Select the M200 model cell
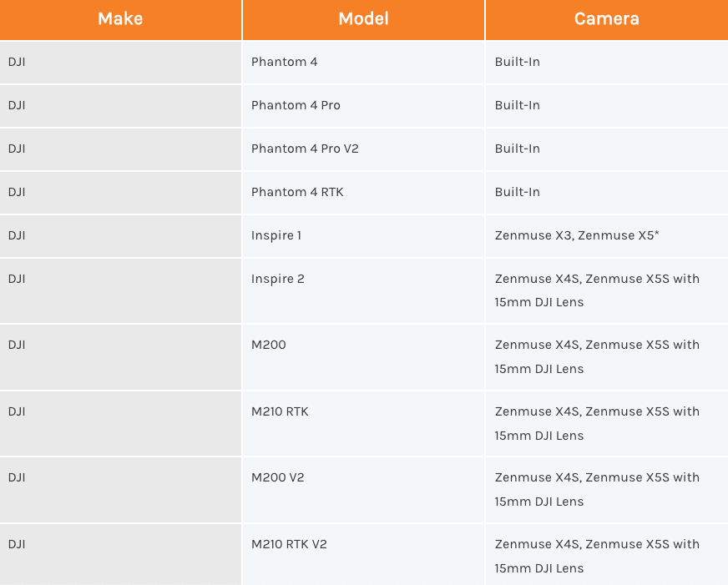728x585 pixels. (363, 356)
